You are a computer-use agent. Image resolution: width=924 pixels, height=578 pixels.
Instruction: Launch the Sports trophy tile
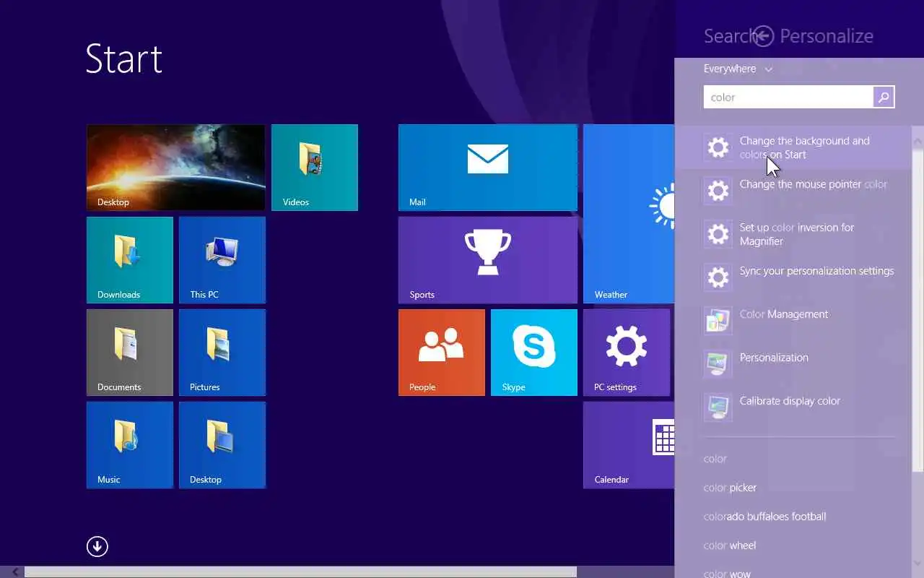(488, 260)
